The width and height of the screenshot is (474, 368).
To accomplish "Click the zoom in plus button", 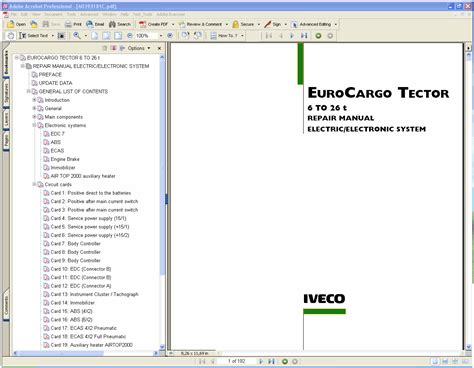I will point(170,36).
